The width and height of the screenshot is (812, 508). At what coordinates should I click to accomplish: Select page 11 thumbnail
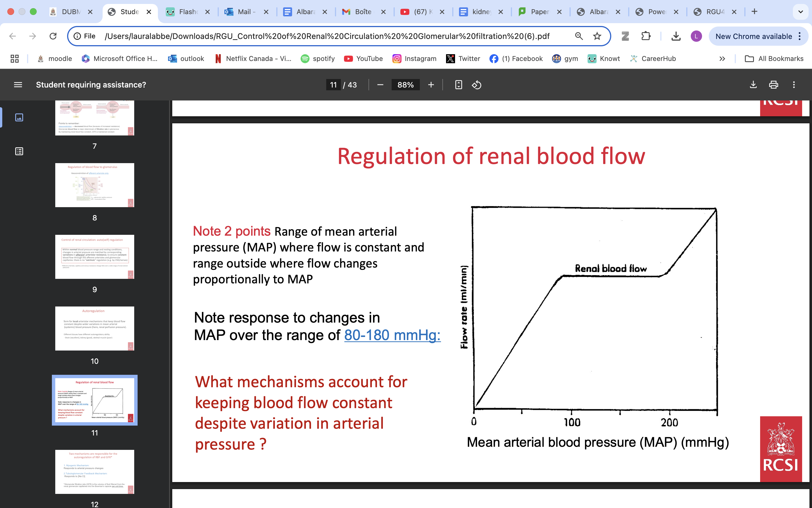click(x=95, y=400)
